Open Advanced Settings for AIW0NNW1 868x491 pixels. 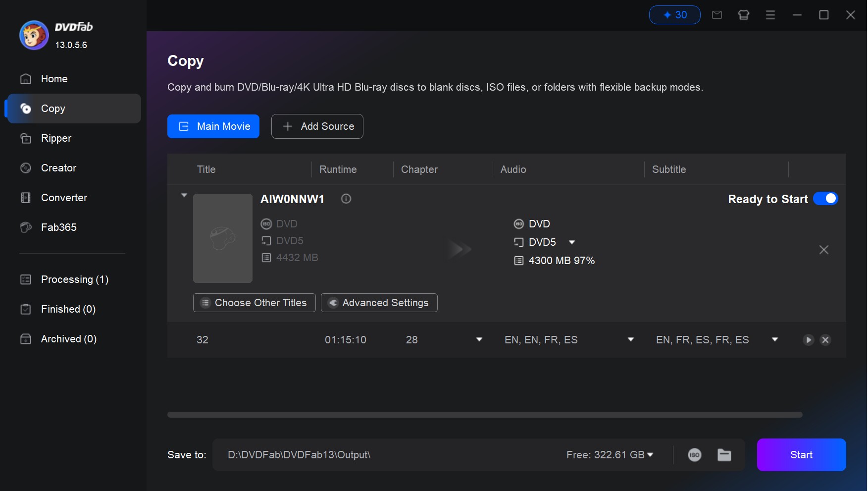point(379,303)
